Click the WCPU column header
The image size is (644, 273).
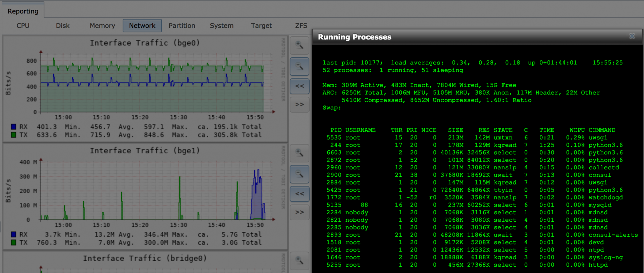click(x=577, y=130)
